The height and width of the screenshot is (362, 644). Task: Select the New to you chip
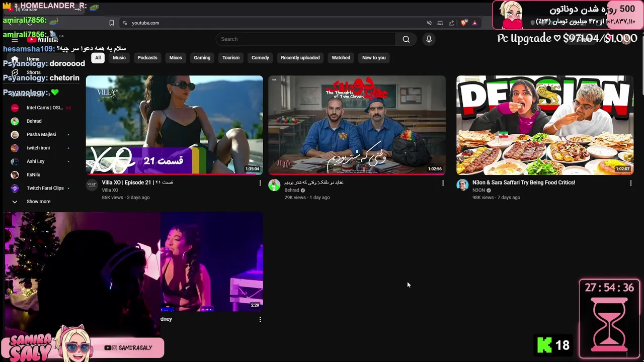[374, 58]
